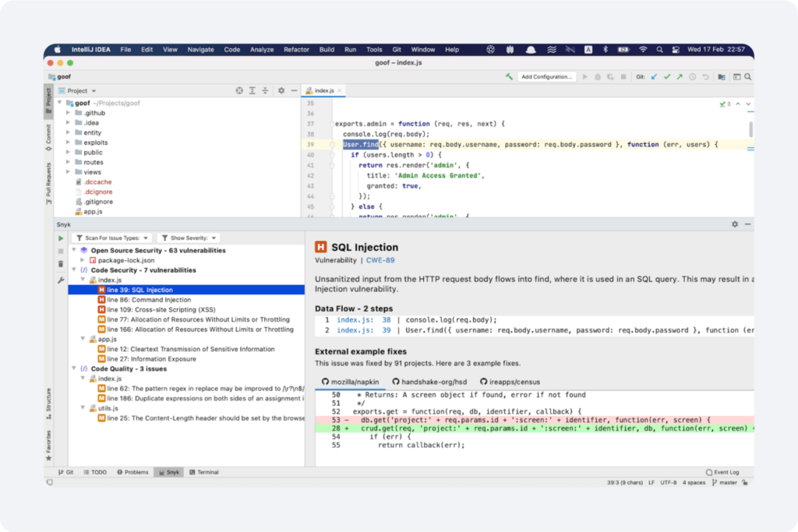
Task: Open the Terminal tool window tab
Action: pos(204,473)
